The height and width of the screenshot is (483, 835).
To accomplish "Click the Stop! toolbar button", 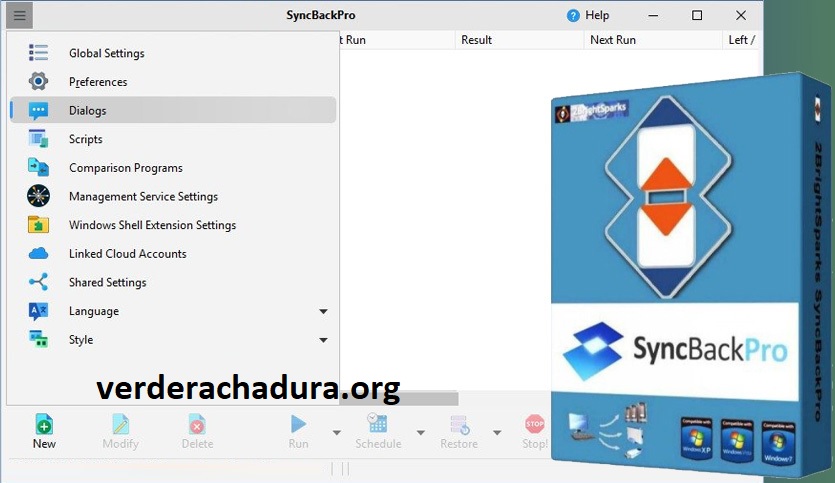I will point(535,432).
